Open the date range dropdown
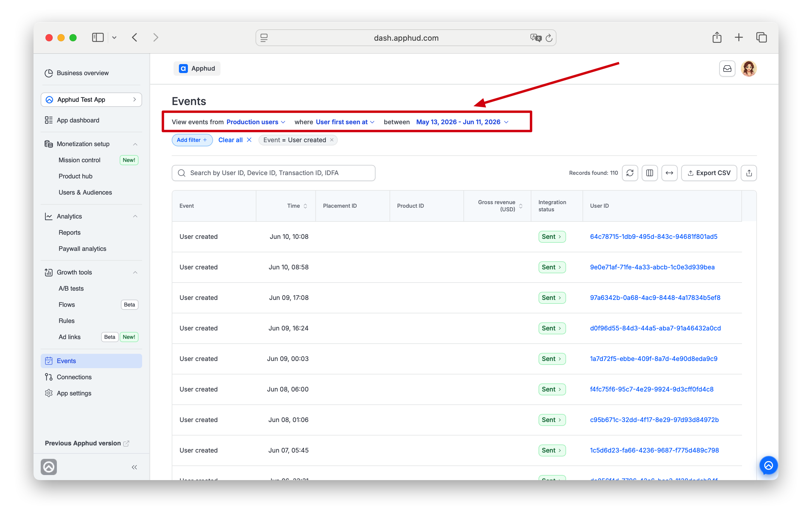812x525 pixels. 462,122
